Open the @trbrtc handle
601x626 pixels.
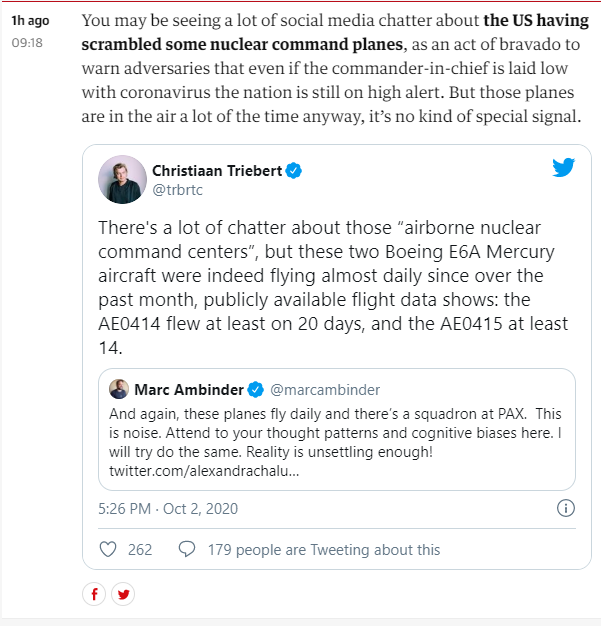point(177,190)
